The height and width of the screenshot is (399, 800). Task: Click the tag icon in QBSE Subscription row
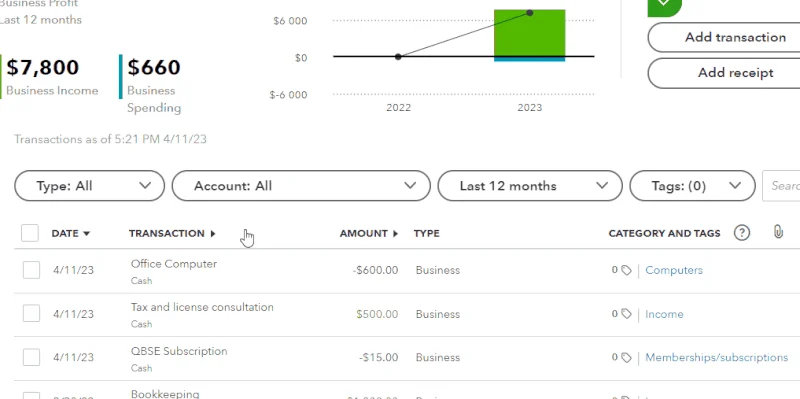pyautogui.click(x=626, y=358)
